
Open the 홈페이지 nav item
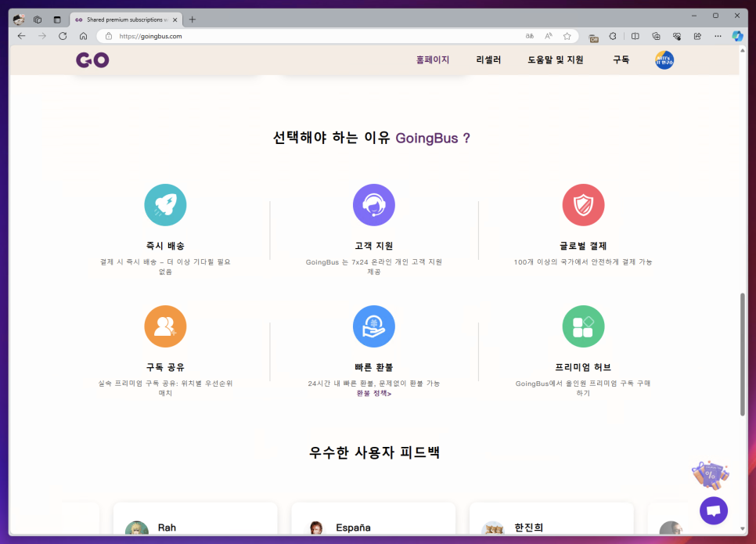coord(433,59)
